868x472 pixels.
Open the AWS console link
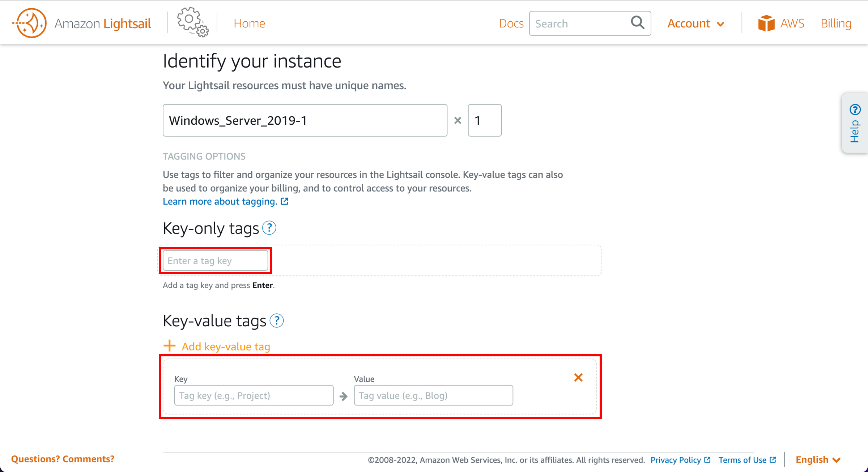pyautogui.click(x=792, y=23)
